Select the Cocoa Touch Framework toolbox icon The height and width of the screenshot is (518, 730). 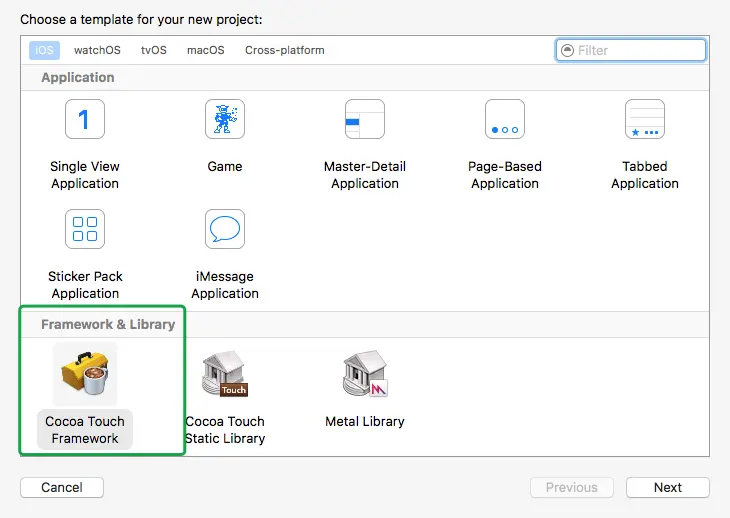pyautogui.click(x=85, y=374)
